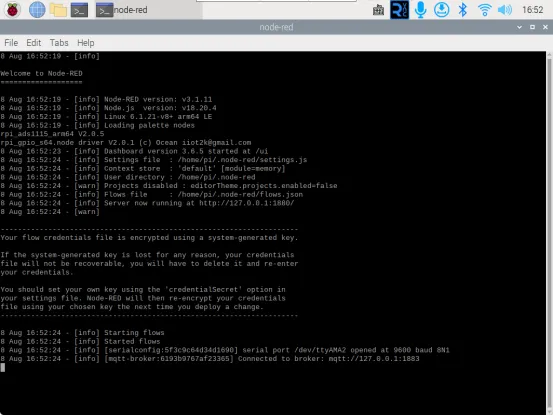Minimize the node-red terminal window
Screen dimensions: 553x415
519,27
